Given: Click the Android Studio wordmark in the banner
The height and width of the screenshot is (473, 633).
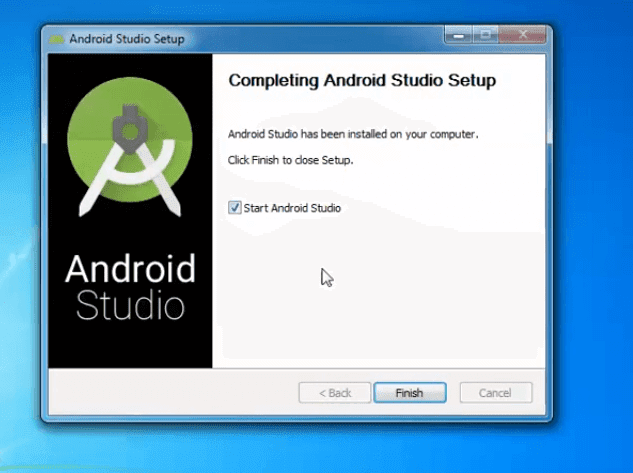Looking at the screenshot, I should pos(130,287).
